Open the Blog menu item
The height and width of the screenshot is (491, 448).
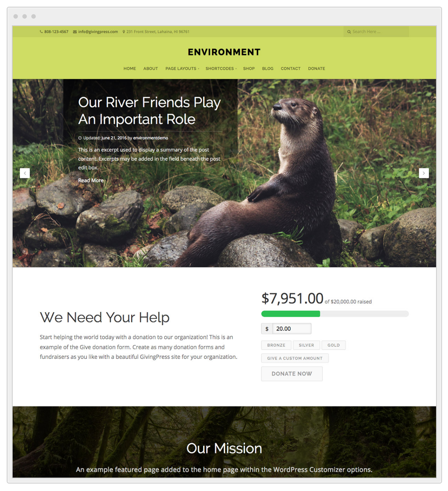[268, 69]
